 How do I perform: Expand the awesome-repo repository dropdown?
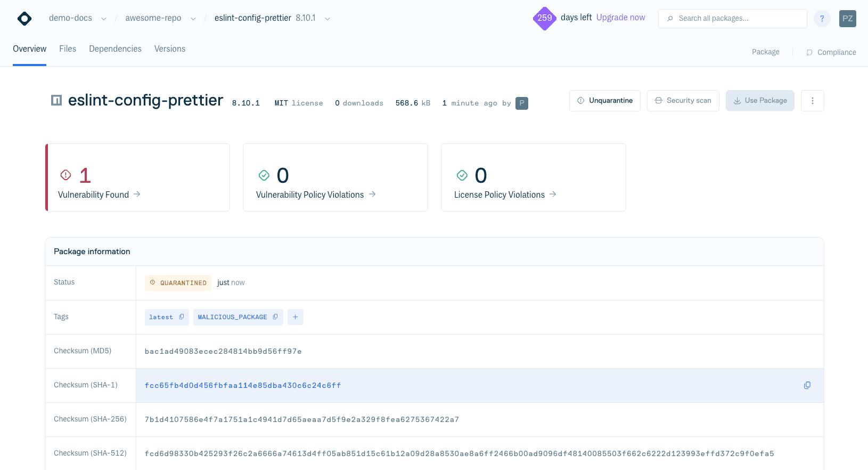pyautogui.click(x=193, y=19)
